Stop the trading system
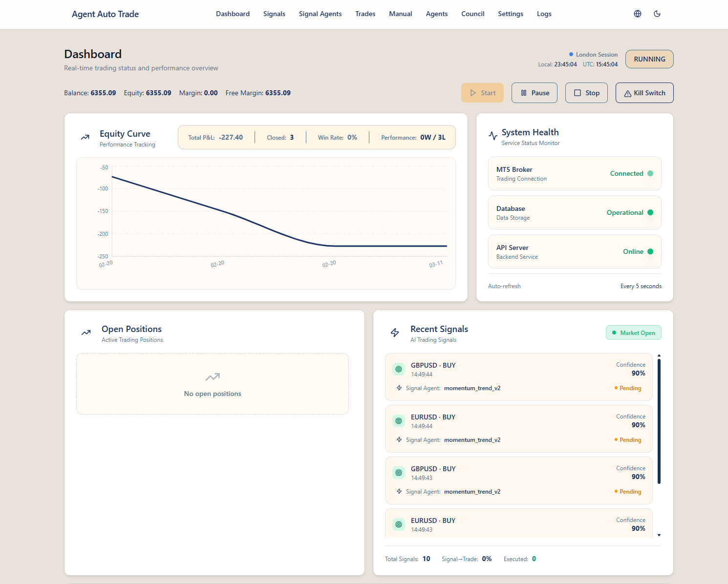The width and height of the screenshot is (728, 584). pos(586,93)
